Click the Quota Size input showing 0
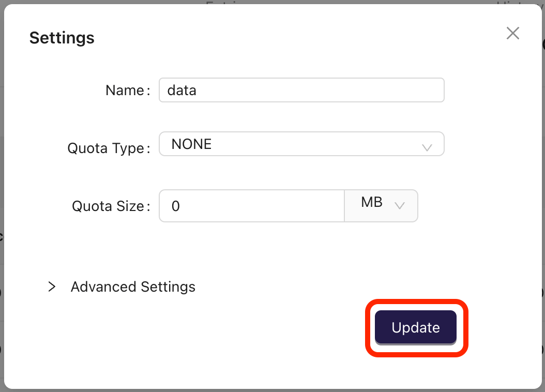 point(251,205)
